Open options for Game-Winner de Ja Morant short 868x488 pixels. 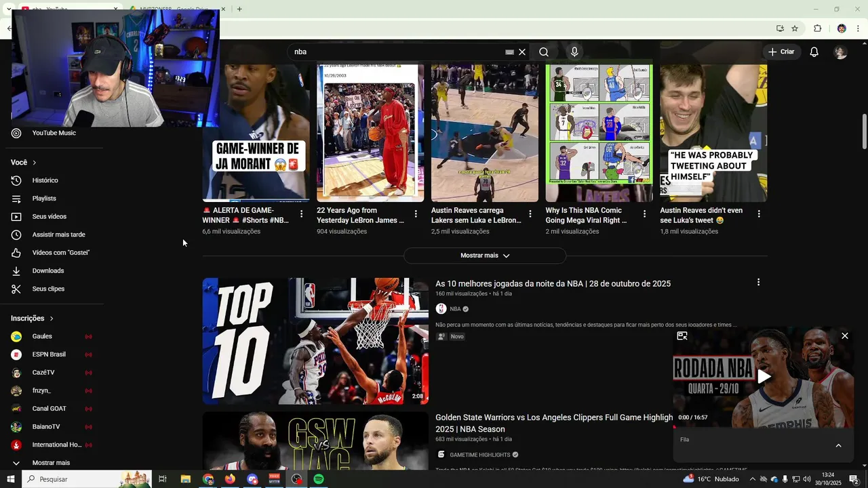(x=302, y=214)
